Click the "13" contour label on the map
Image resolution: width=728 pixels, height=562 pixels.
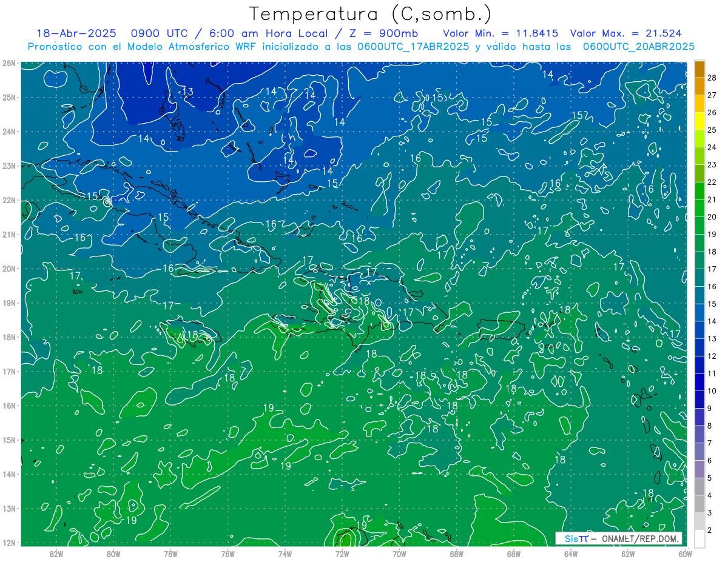187,92
